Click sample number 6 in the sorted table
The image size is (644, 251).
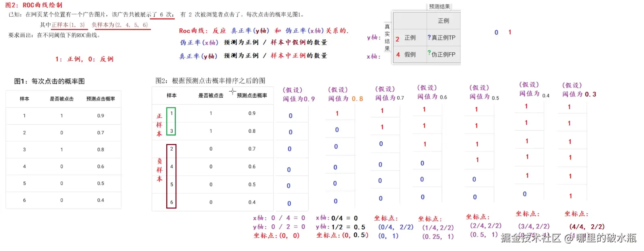click(172, 202)
